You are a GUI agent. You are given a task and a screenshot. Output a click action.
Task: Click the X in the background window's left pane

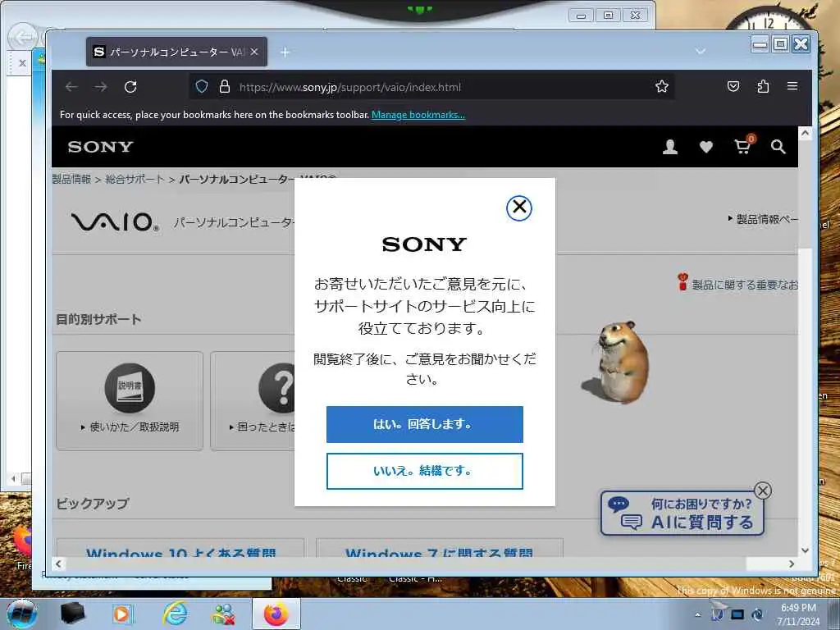coord(22,63)
